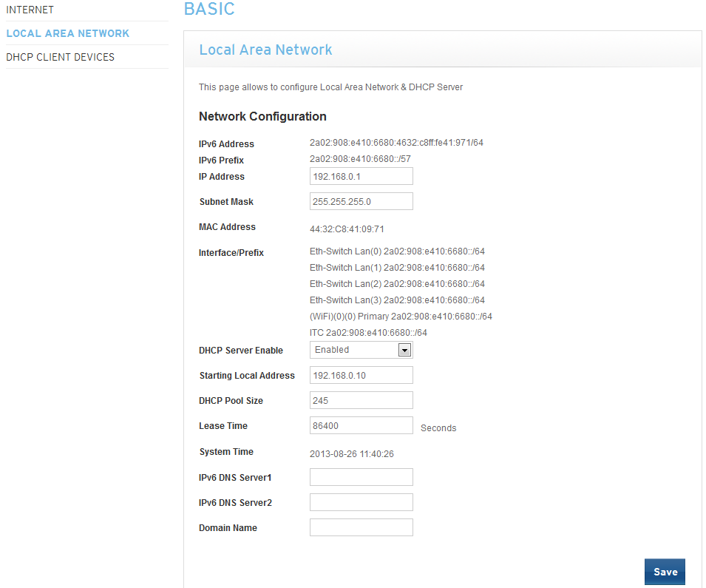Focus the Domain Name field
The width and height of the screenshot is (706, 588).
pos(361,527)
